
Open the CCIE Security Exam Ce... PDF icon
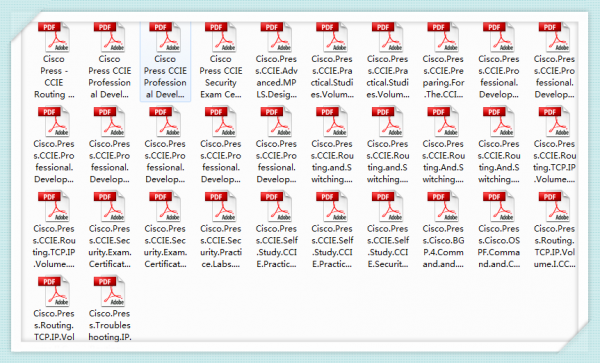[x=220, y=37]
